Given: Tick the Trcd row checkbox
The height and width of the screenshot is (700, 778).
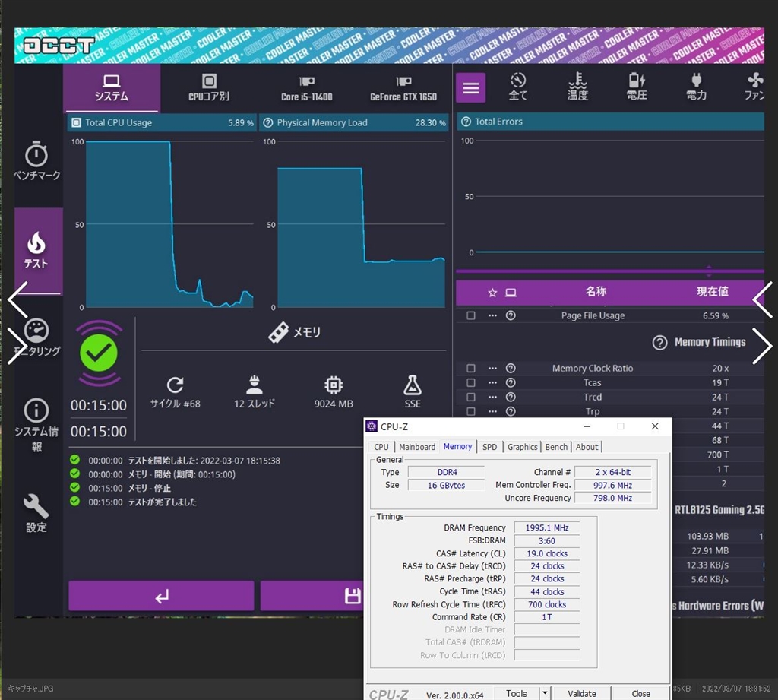Looking at the screenshot, I should pyautogui.click(x=471, y=398).
